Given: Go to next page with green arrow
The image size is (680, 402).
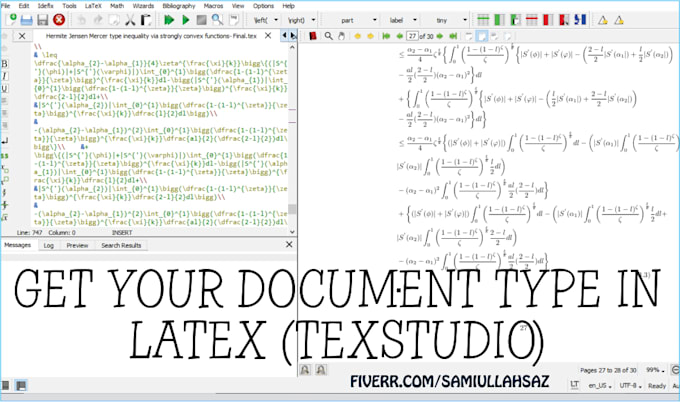Looking at the screenshot, I should click(440, 36).
